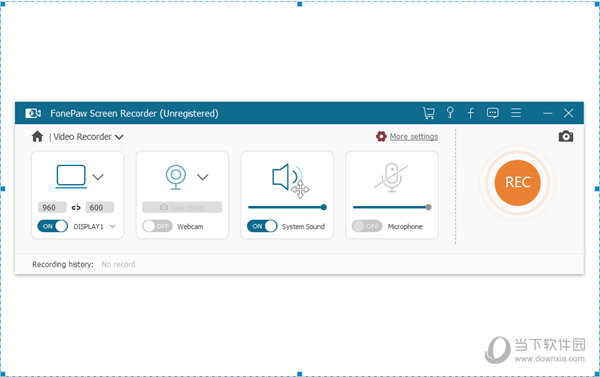Image resolution: width=600 pixels, height=377 pixels.
Task: Click the height field showing 600
Action: (x=99, y=207)
